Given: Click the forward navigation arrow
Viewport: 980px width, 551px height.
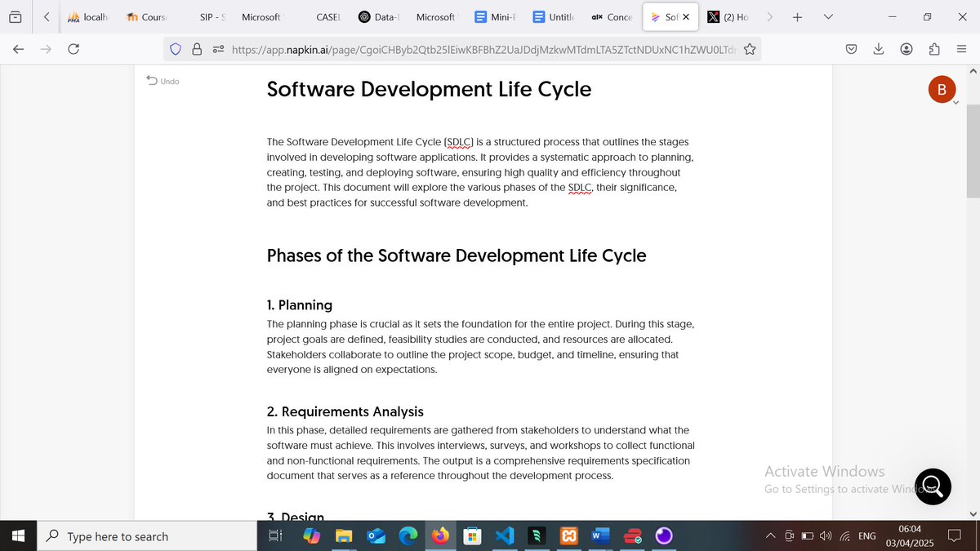Looking at the screenshot, I should pyautogui.click(x=46, y=49).
